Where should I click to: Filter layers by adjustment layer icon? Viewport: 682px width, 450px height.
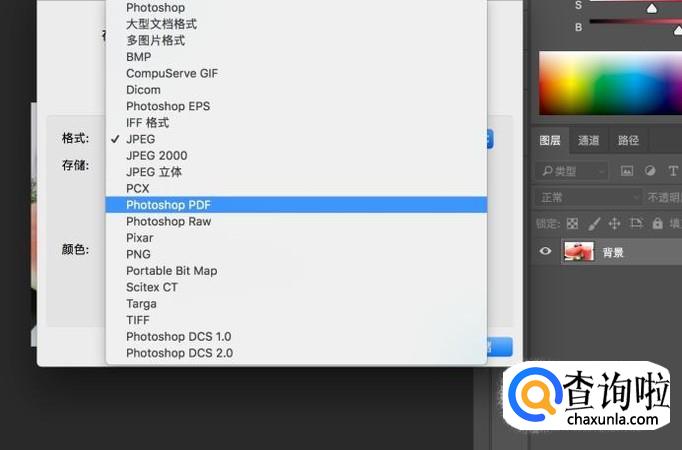pos(650,171)
